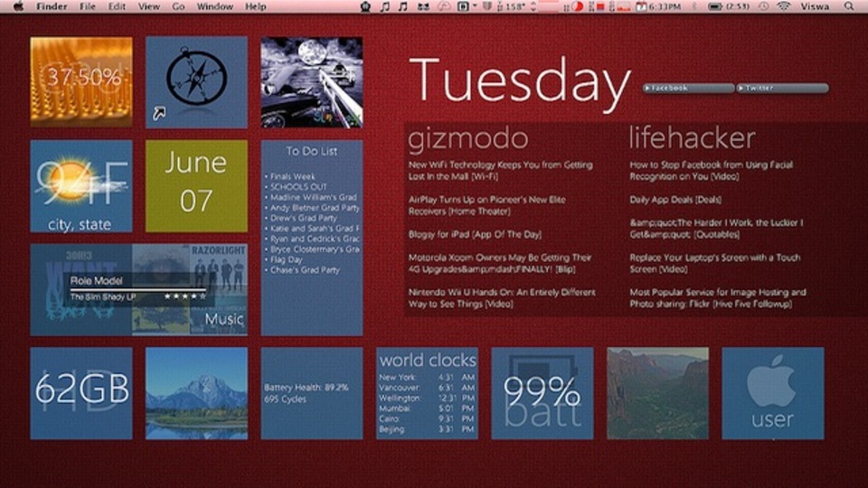The image size is (868, 488).
Task: Open 'Blogsy for iPad' article
Action: point(475,235)
